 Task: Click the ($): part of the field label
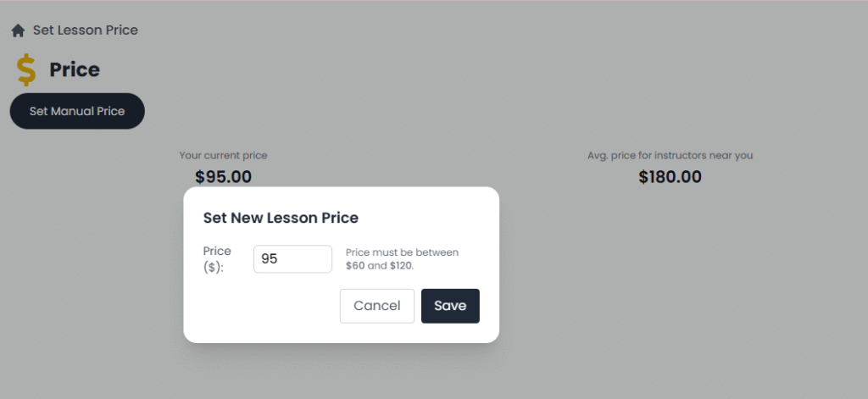214,267
